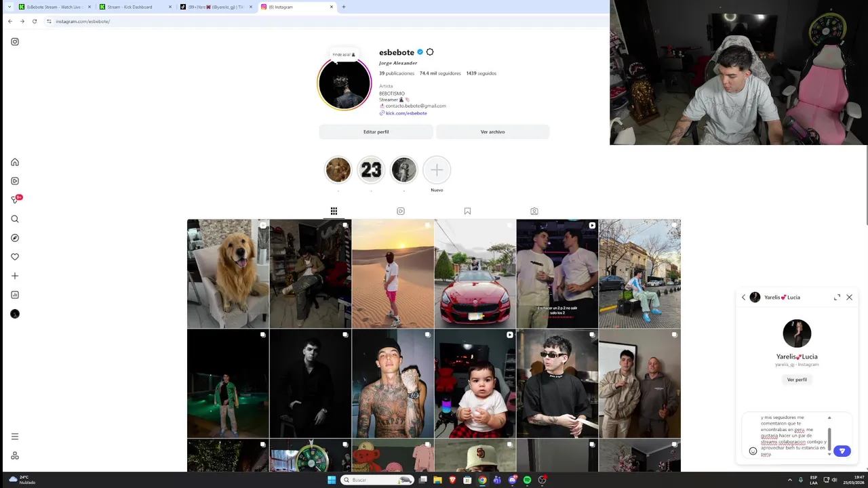Reload the page with browser refresh
The image size is (868, 488).
coord(35,21)
